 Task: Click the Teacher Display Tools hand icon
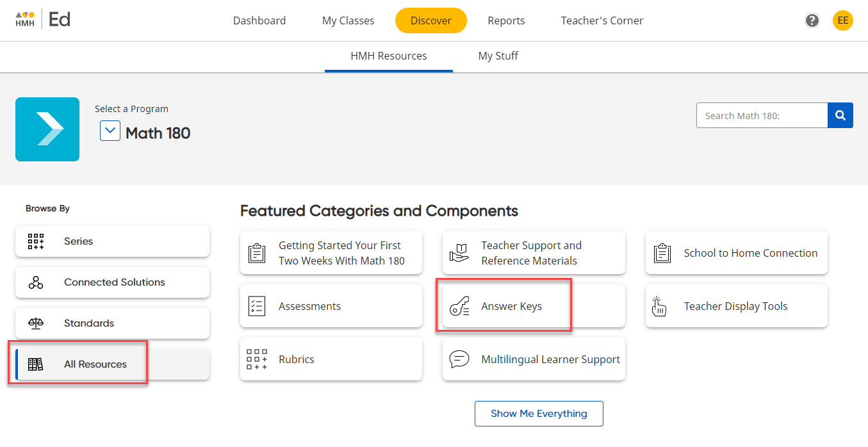(658, 305)
